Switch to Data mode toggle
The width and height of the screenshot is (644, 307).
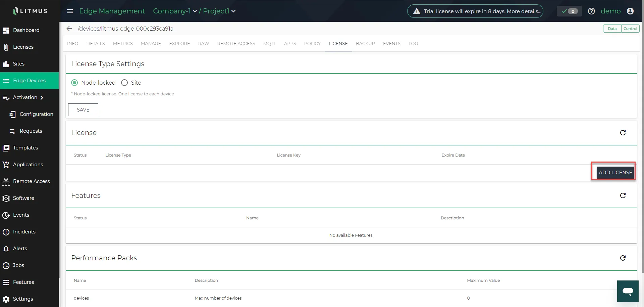point(612,29)
